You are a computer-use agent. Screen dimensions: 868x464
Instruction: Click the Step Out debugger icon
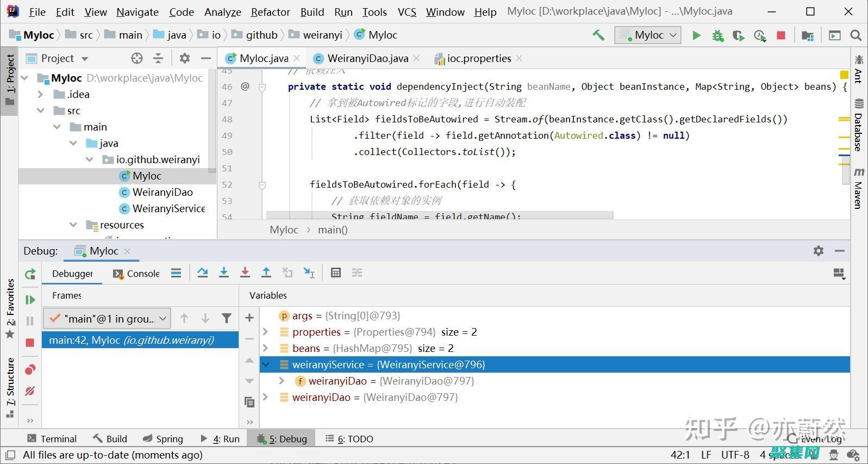[266, 273]
